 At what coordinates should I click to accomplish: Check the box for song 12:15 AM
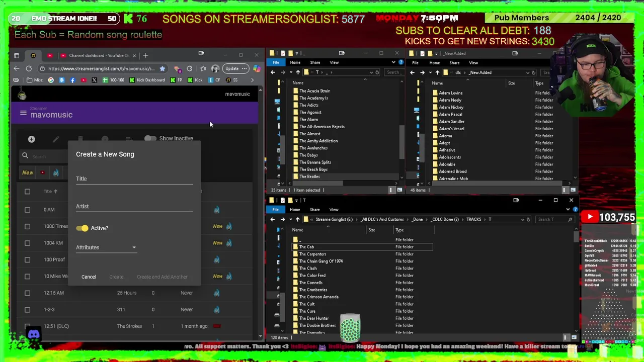pyautogui.click(x=27, y=293)
